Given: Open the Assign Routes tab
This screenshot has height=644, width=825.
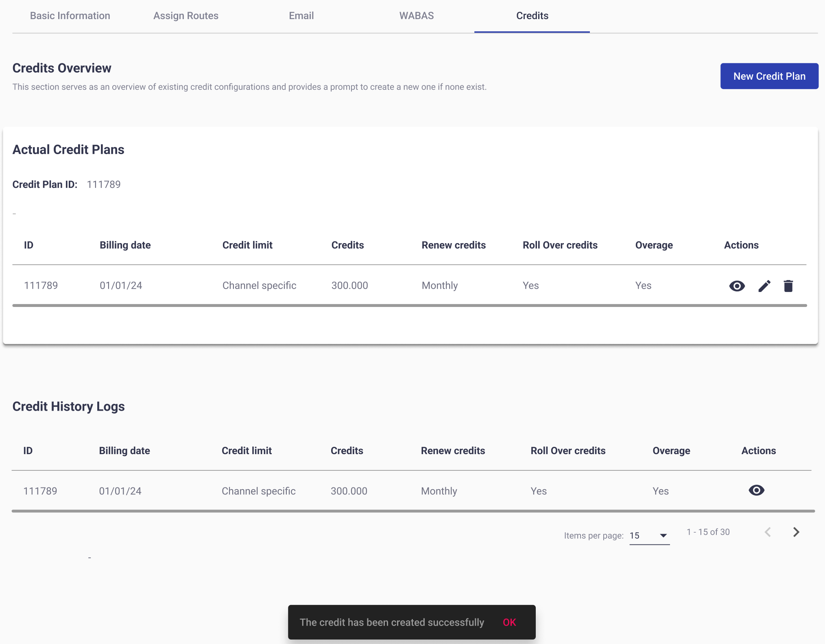Looking at the screenshot, I should click(186, 16).
